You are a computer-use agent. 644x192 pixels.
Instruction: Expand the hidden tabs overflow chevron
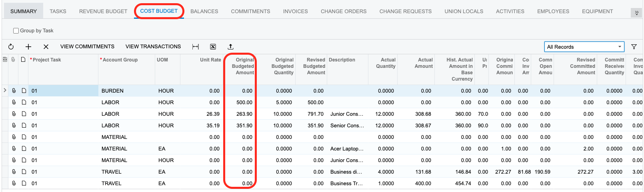click(x=636, y=13)
